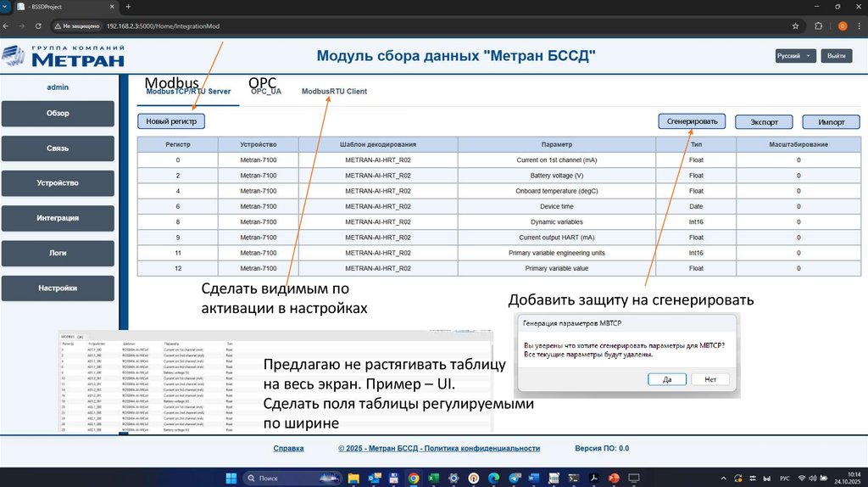The image size is (868, 487).
Task: Select the 'Primary variable value' cell
Action: [556, 269]
